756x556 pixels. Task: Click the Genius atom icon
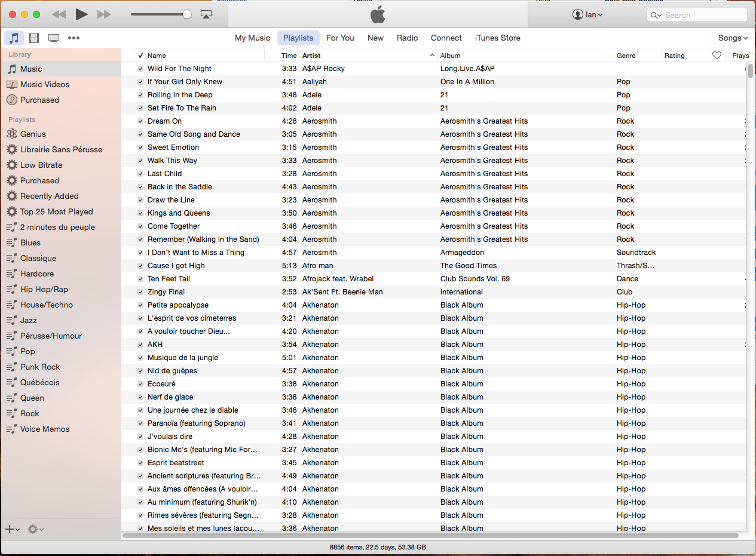(12, 134)
